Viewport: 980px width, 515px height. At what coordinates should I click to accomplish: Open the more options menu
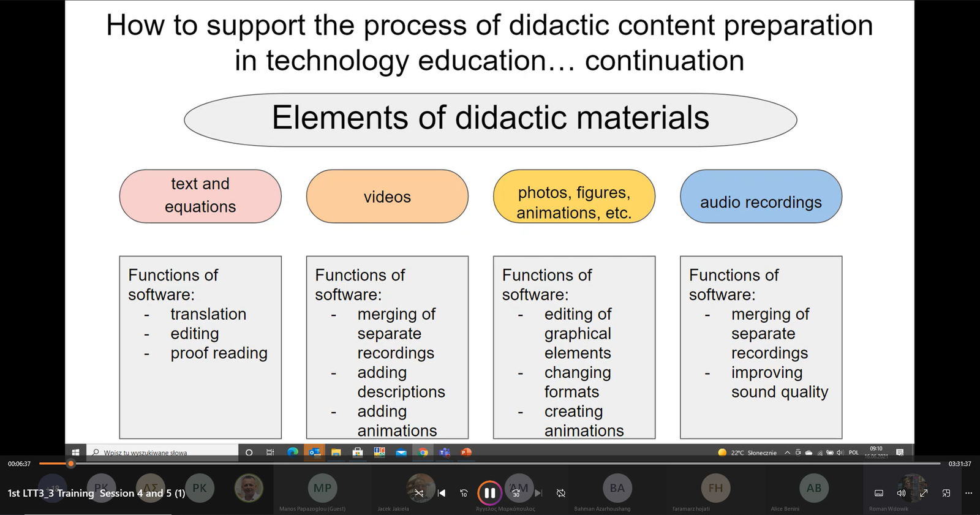pos(968,493)
